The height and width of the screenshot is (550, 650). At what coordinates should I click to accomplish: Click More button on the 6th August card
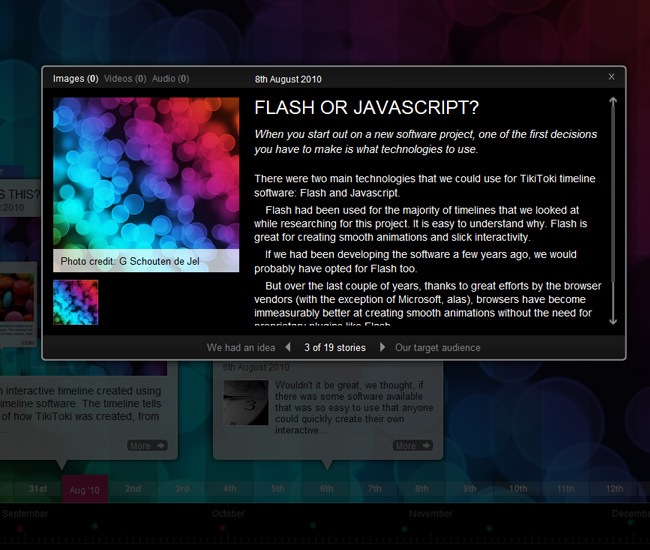(x=413, y=446)
